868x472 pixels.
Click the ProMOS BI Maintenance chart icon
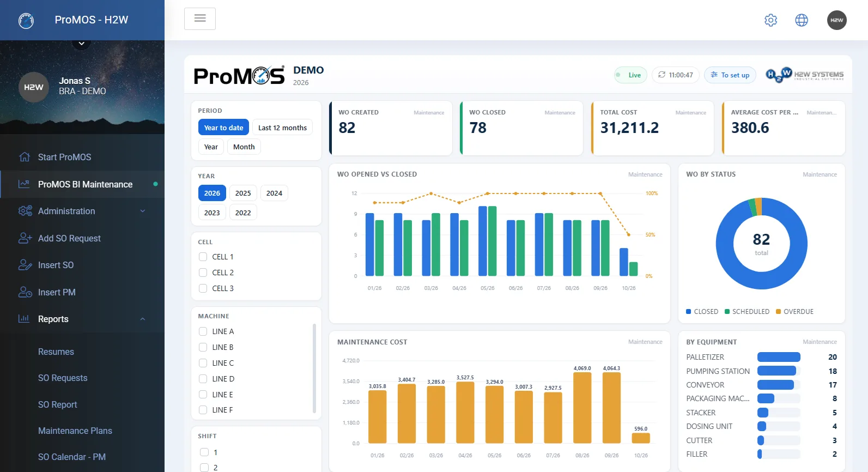point(24,184)
